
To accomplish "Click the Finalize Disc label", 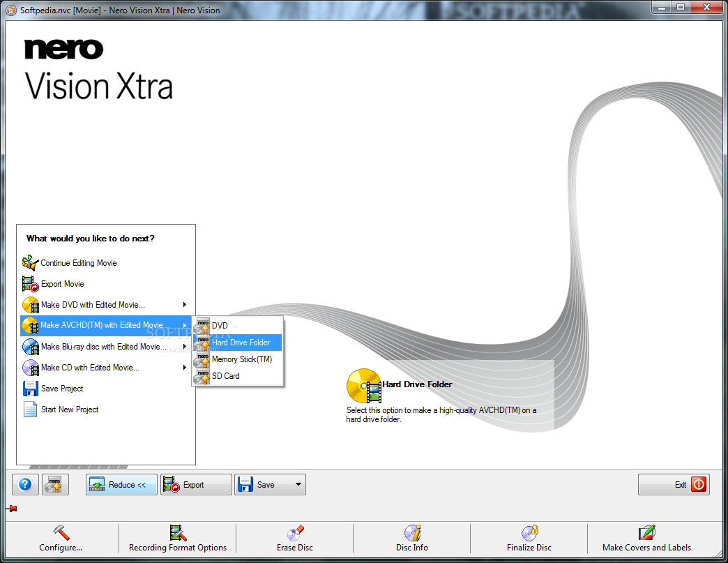I will (x=529, y=548).
